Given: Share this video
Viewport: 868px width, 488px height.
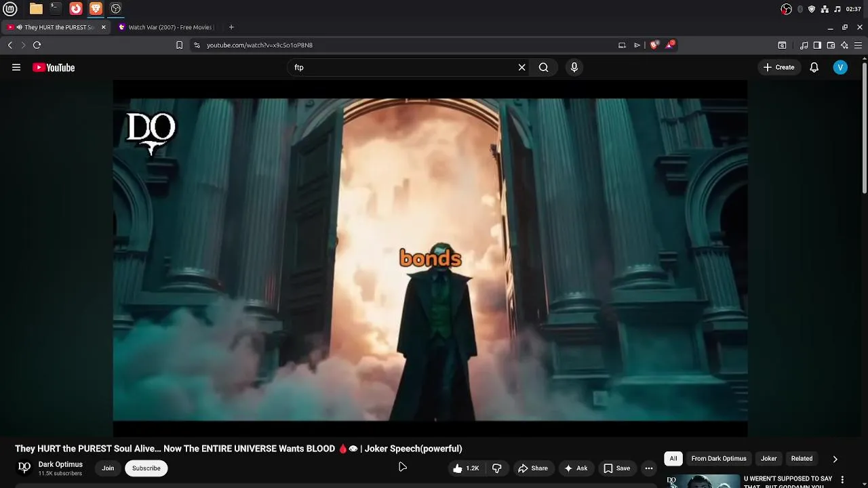Looking at the screenshot, I should click(x=533, y=468).
